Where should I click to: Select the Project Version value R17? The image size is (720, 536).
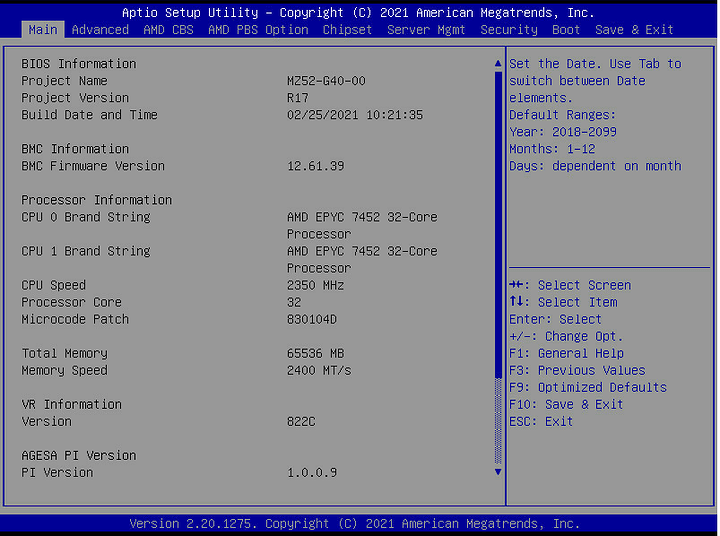point(298,98)
